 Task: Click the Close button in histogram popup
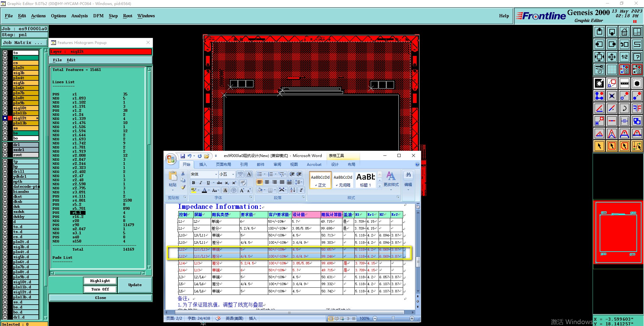coord(101,298)
